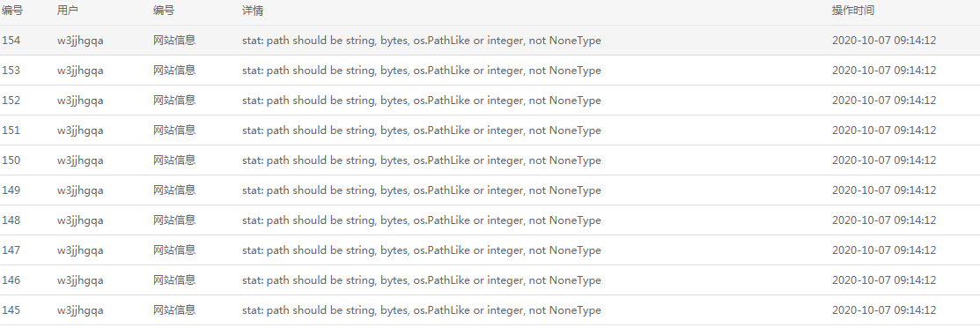Viewport: 980px width, 328px height.
Task: Click the error detail text in row 153
Action: (421, 71)
